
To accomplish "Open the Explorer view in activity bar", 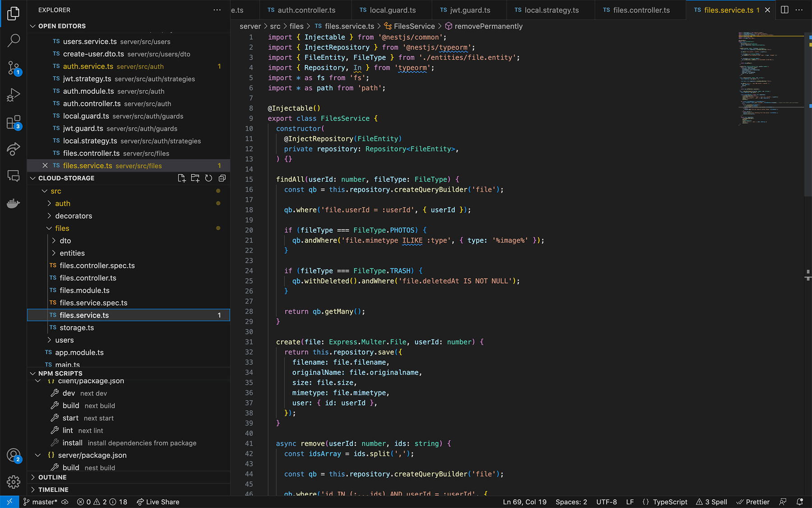I will pyautogui.click(x=14, y=14).
